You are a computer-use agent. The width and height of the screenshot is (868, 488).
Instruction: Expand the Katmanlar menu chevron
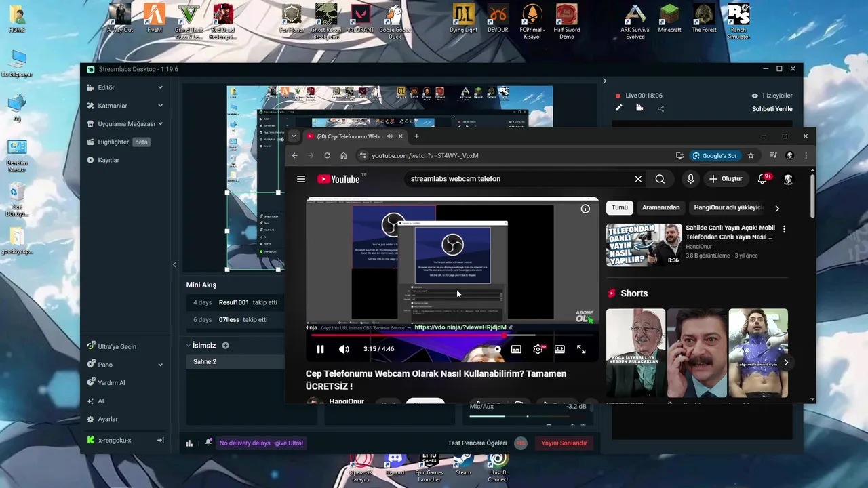(x=161, y=106)
